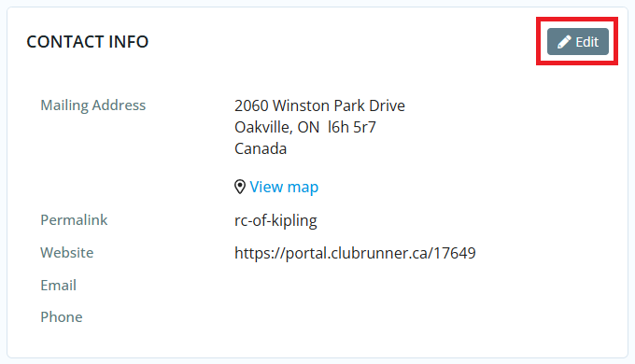Click the word Oakville in address
Viewport: 635px width, 364px height.
(263, 127)
